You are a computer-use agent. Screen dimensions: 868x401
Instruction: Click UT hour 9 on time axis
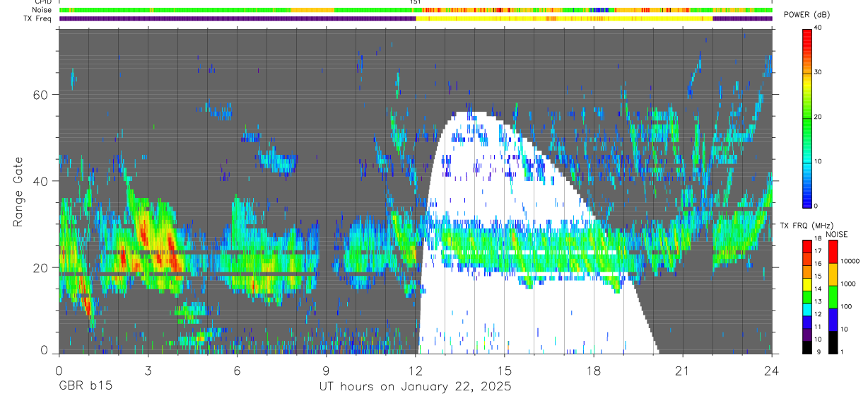pos(326,370)
